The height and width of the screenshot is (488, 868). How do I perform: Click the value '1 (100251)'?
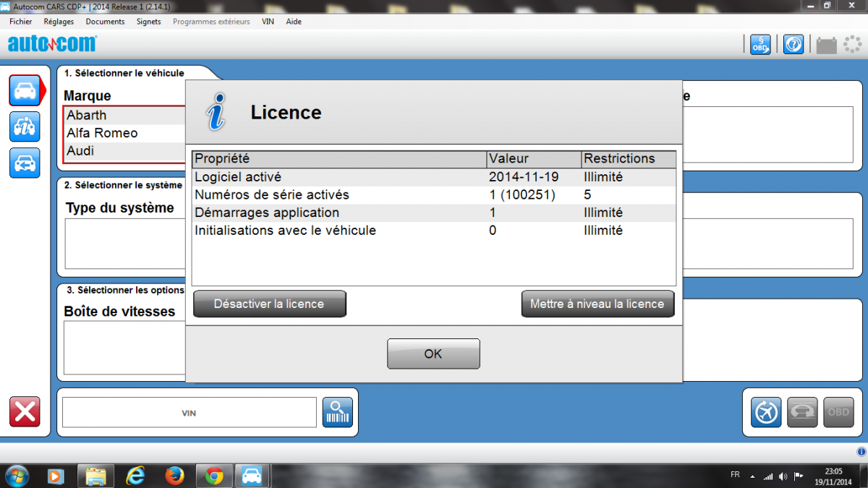point(522,194)
